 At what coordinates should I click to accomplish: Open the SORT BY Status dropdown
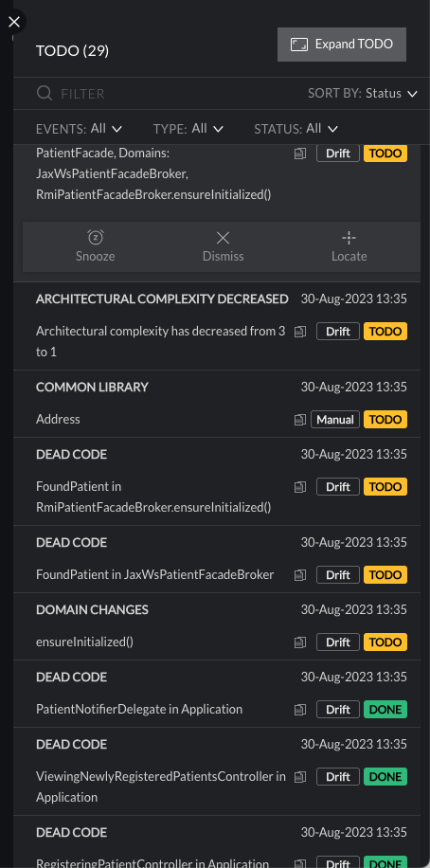click(x=363, y=94)
